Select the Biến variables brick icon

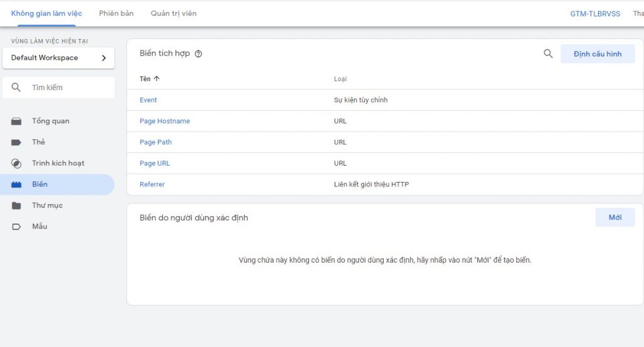point(16,185)
